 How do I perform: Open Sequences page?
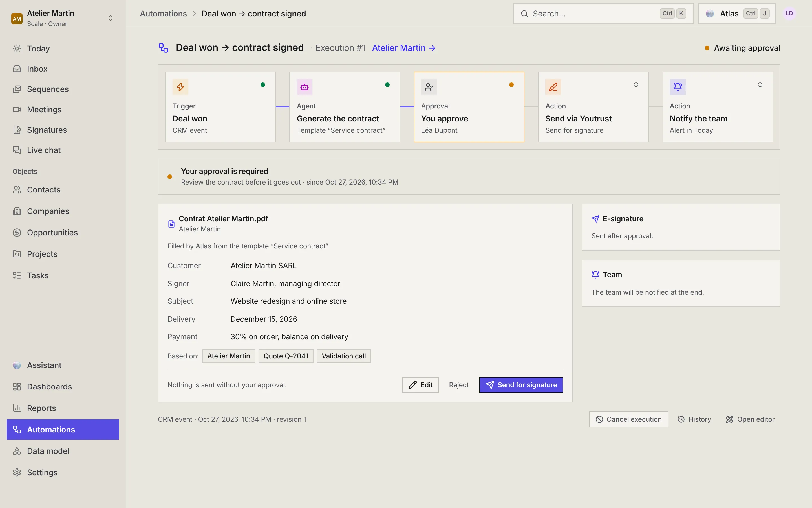pos(63,89)
